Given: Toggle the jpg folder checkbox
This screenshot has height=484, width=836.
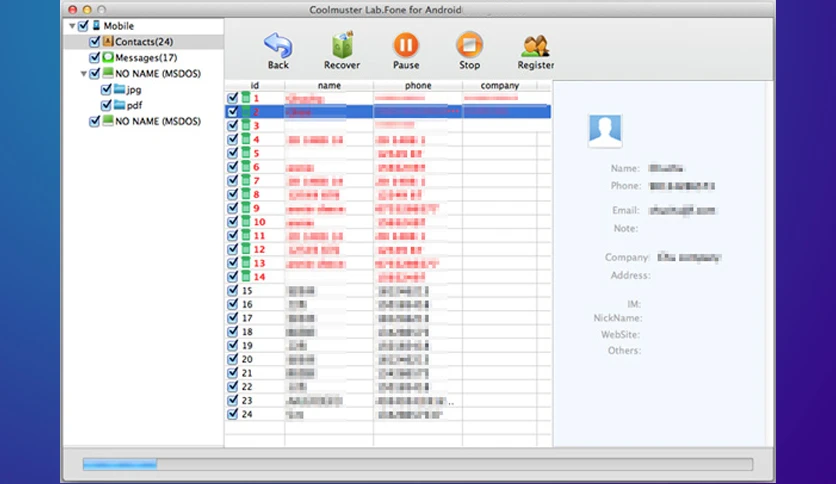Looking at the screenshot, I should coord(107,89).
